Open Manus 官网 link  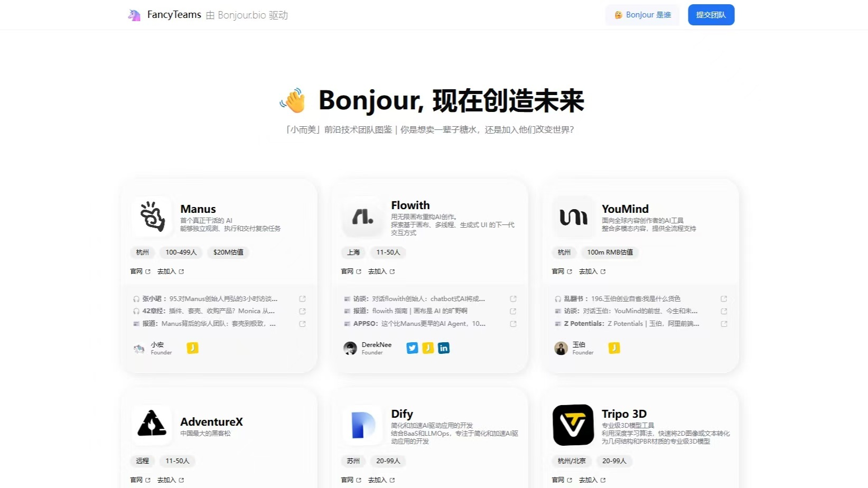pos(141,271)
